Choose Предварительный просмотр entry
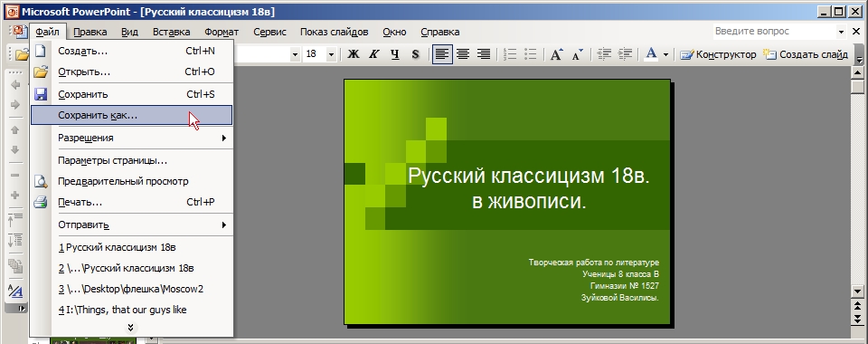The width and height of the screenshot is (868, 344). (x=132, y=181)
